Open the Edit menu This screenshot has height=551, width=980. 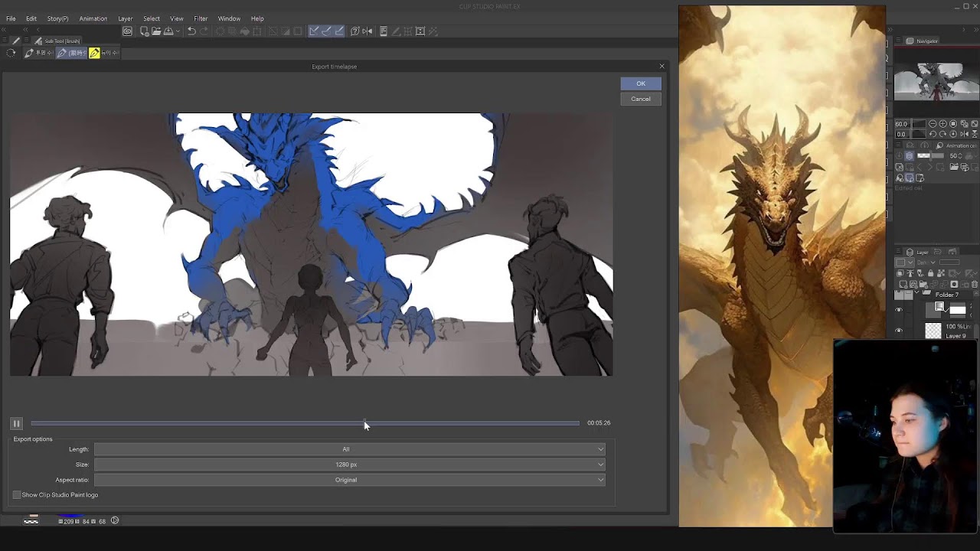[x=31, y=18]
